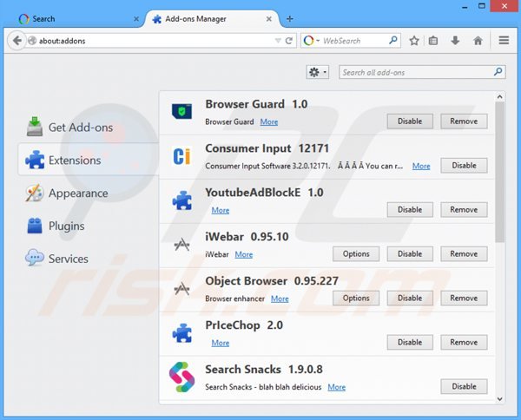Click the extensions list scrollbar thumb

499,172
